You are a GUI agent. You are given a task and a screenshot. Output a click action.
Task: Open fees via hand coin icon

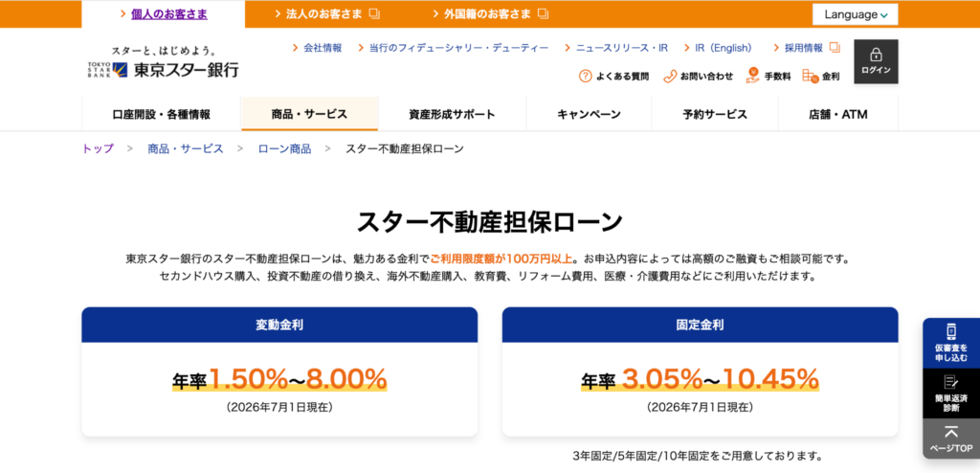[x=752, y=76]
